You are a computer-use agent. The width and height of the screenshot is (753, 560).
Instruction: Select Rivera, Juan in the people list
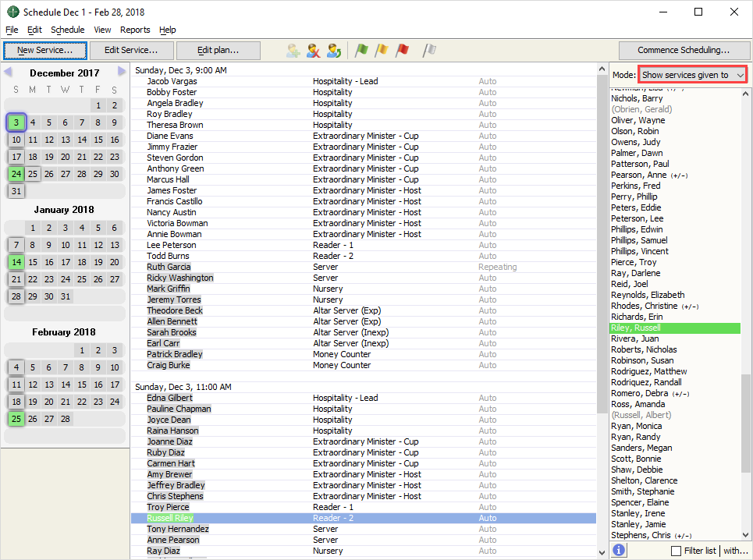coord(634,339)
